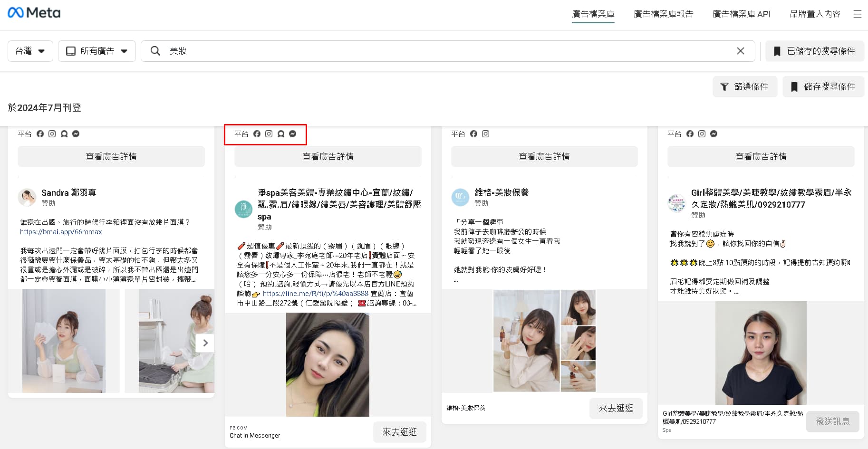This screenshot has width=868, height=449.
Task: Click the 維格-美妝保養 advertiser name
Action: 502,192
